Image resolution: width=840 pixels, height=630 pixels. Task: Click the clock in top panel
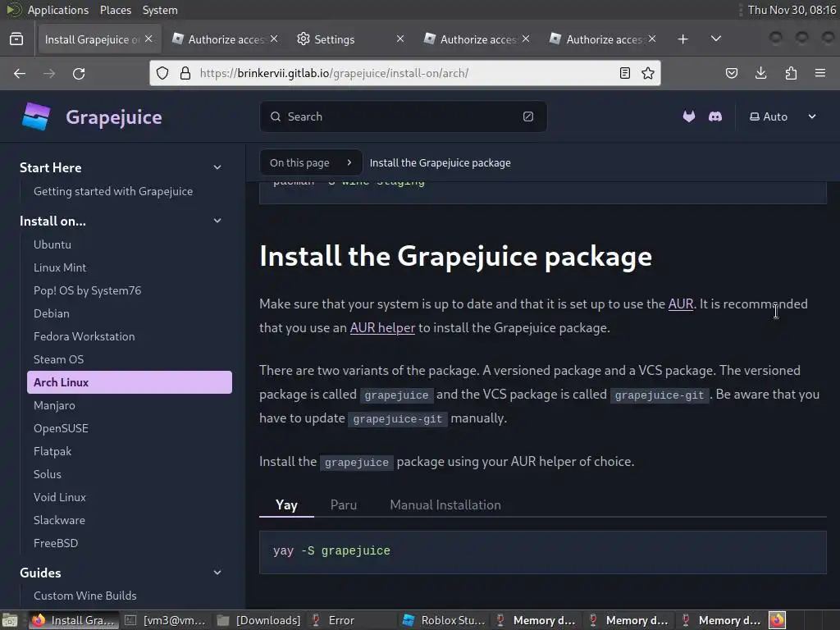pos(792,10)
